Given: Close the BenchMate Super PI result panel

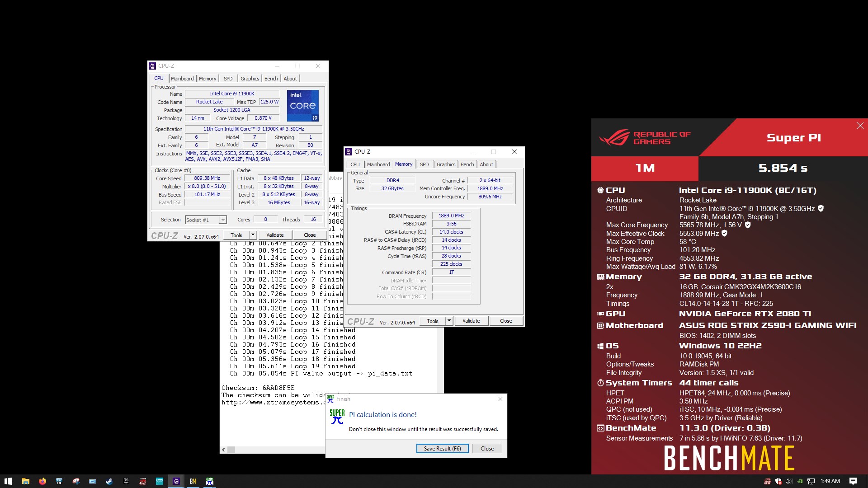Looking at the screenshot, I should click(860, 126).
